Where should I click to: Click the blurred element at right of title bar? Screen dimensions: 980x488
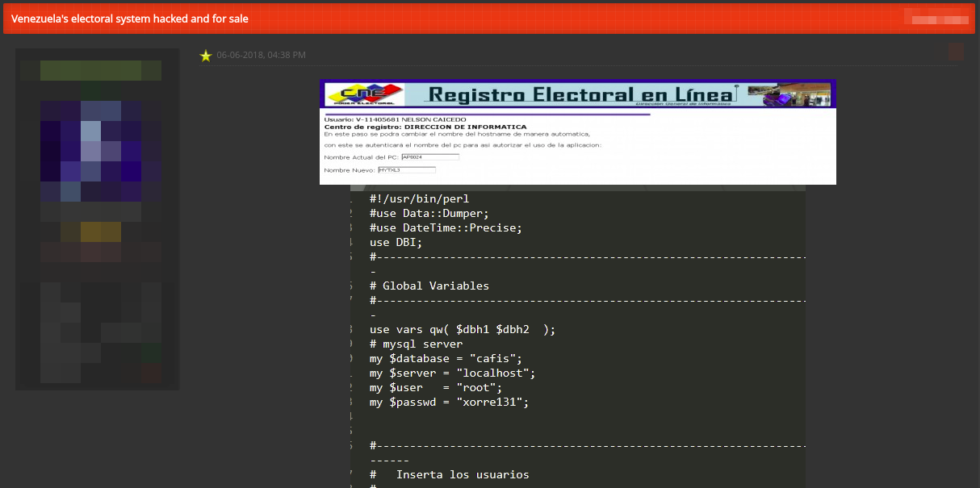coord(936,18)
